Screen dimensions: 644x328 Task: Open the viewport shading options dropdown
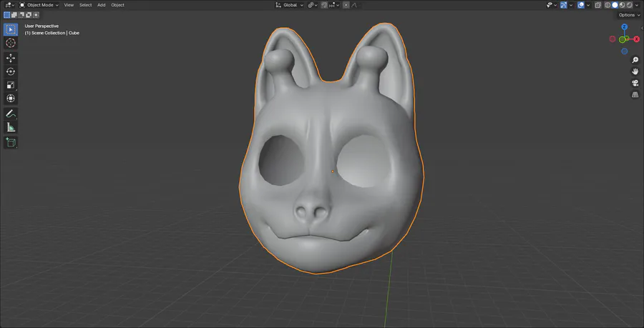pos(637,5)
